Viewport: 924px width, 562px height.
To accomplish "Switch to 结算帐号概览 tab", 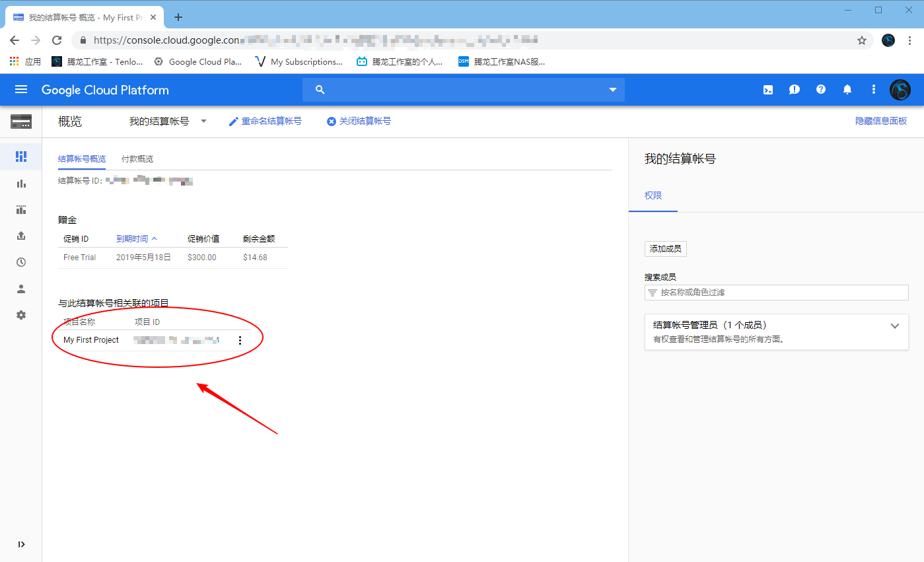I will click(x=82, y=159).
